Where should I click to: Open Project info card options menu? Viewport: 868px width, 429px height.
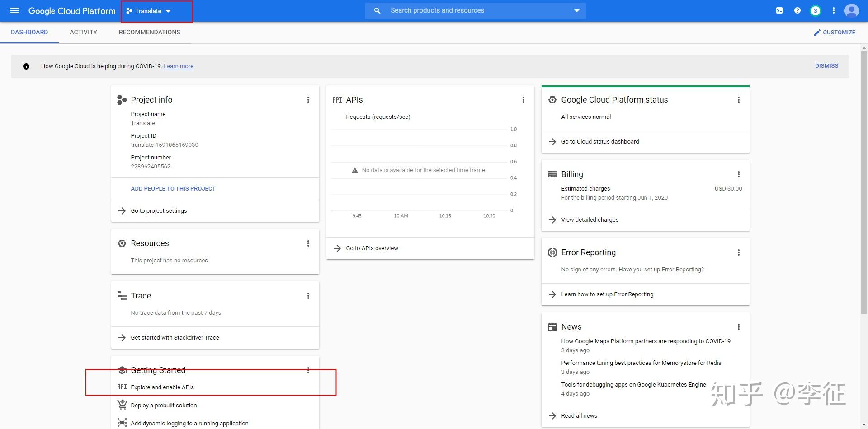[x=308, y=100]
